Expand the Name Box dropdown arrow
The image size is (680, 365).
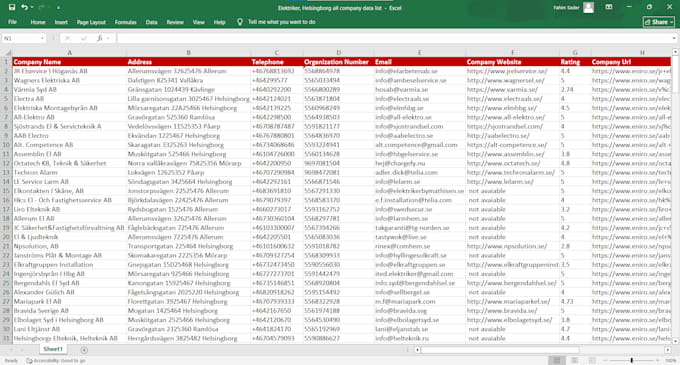42,38
